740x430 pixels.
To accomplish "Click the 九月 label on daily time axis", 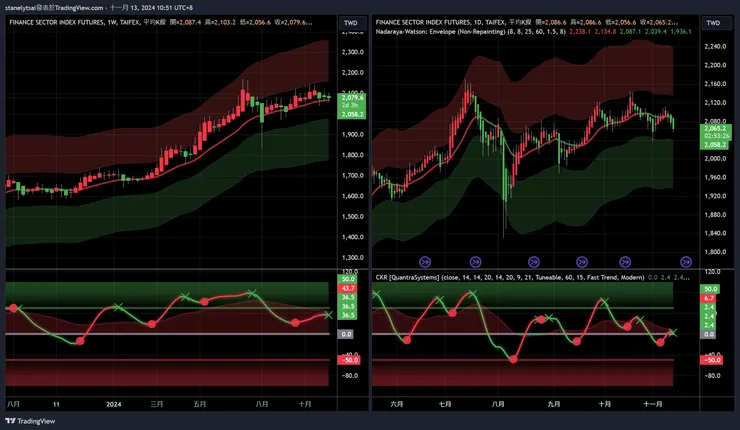I will point(554,404).
